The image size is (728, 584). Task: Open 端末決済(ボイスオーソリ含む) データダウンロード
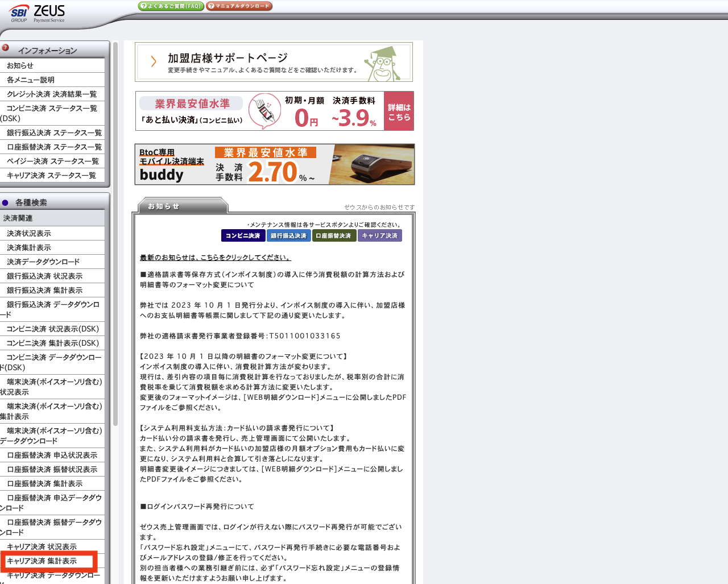52,436
